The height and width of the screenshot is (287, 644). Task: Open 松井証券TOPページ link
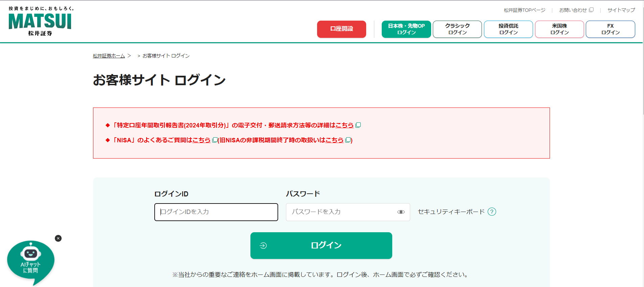click(x=525, y=10)
